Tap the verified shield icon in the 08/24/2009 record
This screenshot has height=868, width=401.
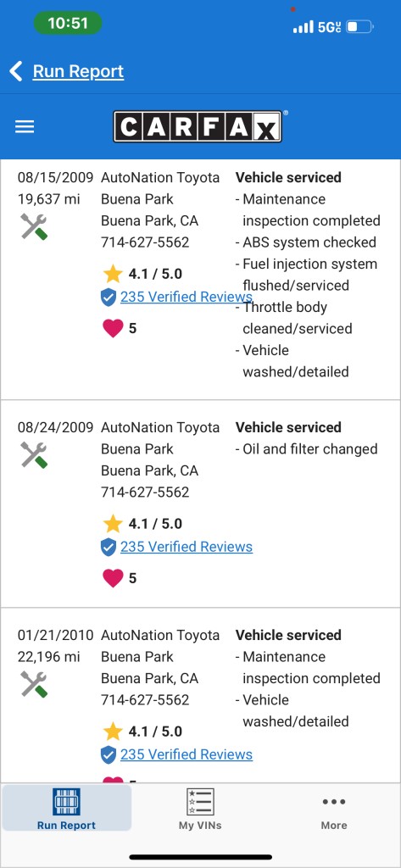109,547
